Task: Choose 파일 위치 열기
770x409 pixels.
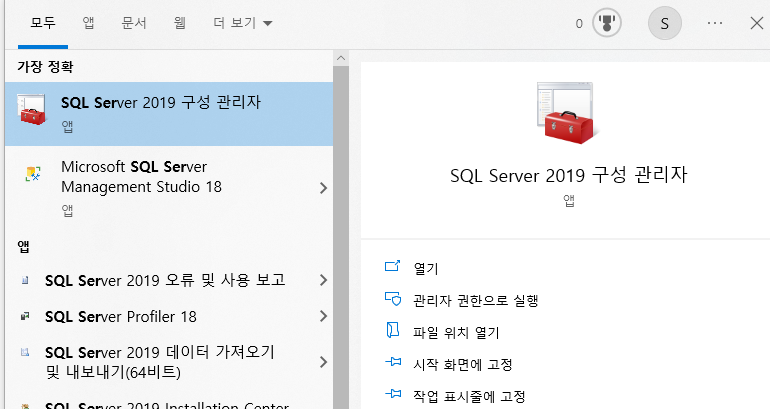Action: 456,332
